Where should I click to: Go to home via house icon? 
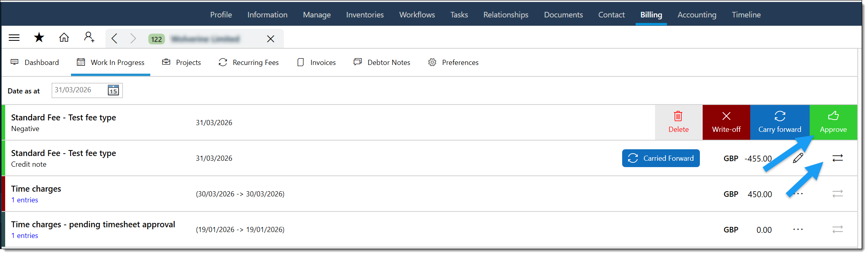pyautogui.click(x=64, y=38)
